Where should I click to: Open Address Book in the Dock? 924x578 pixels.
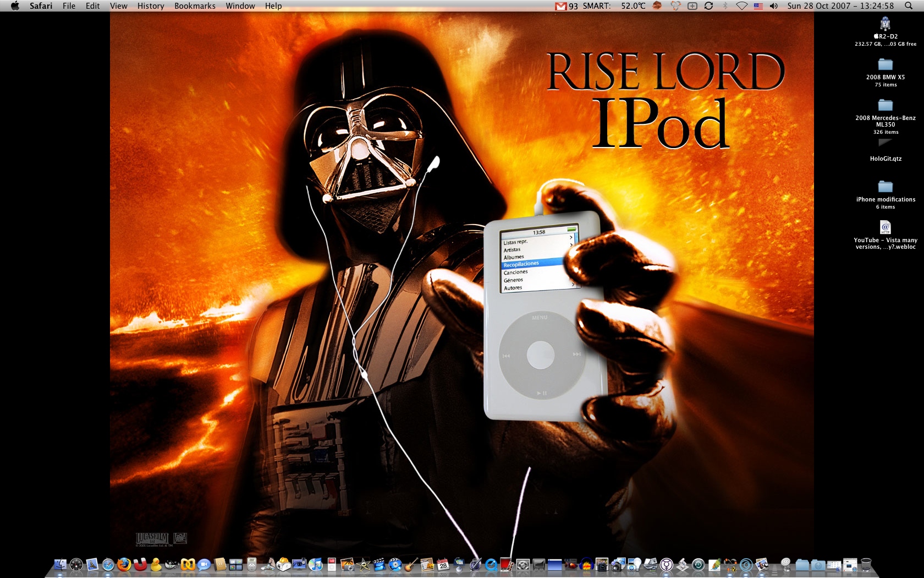pyautogui.click(x=220, y=564)
